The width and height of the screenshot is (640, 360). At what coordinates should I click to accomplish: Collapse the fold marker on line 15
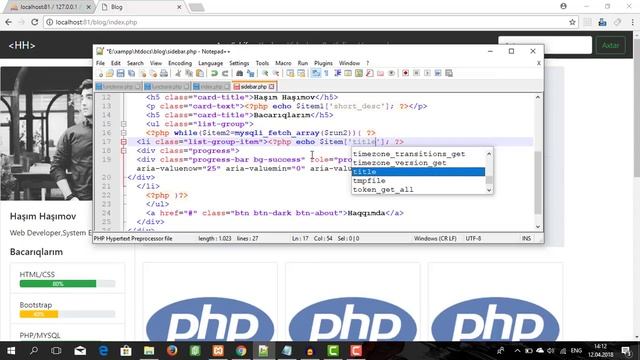pyautogui.click(x=124, y=124)
